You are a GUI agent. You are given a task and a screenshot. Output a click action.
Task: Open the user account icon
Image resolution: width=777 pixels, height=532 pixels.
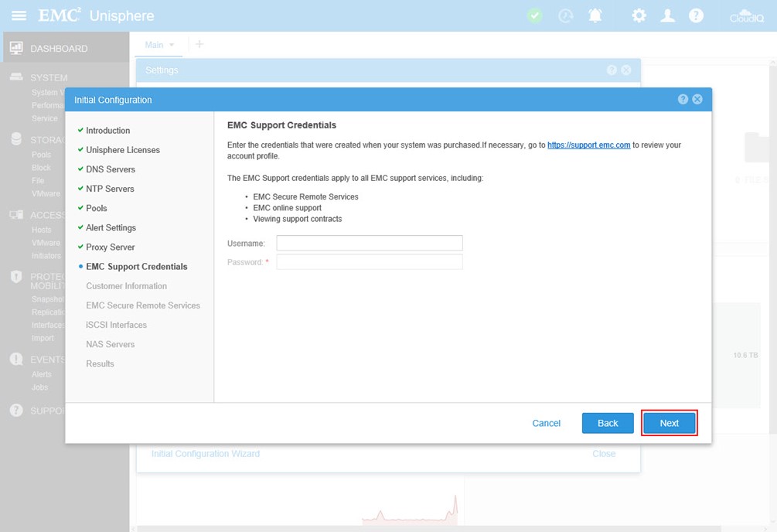pyautogui.click(x=667, y=16)
